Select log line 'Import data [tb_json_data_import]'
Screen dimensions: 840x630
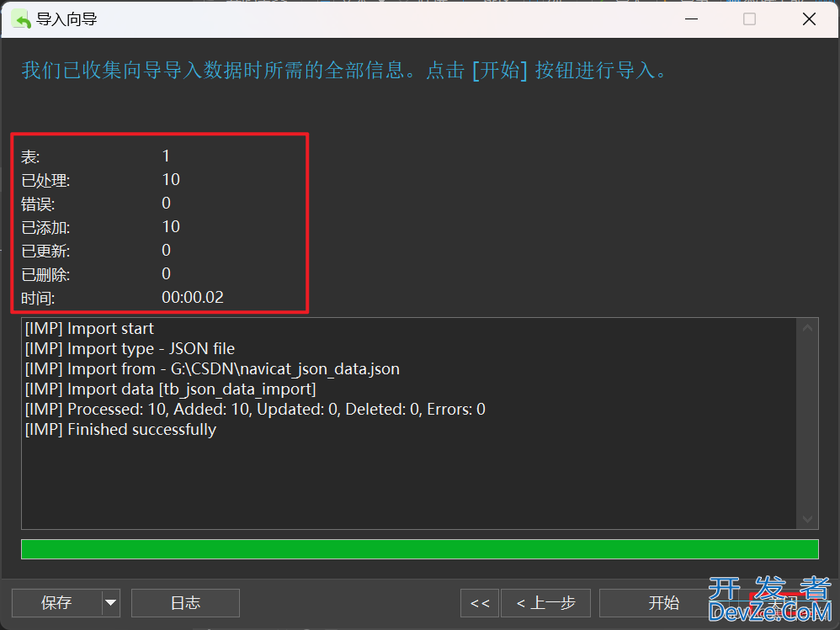click(x=170, y=389)
